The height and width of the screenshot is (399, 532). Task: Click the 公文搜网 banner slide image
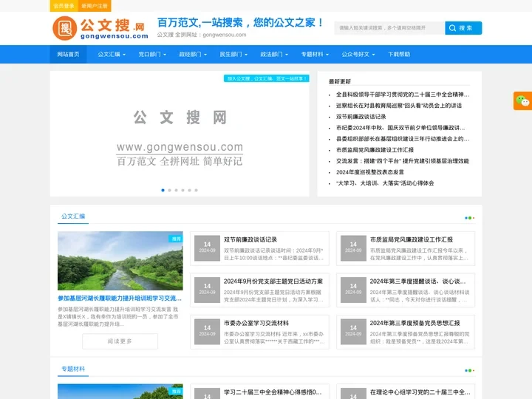(180, 134)
